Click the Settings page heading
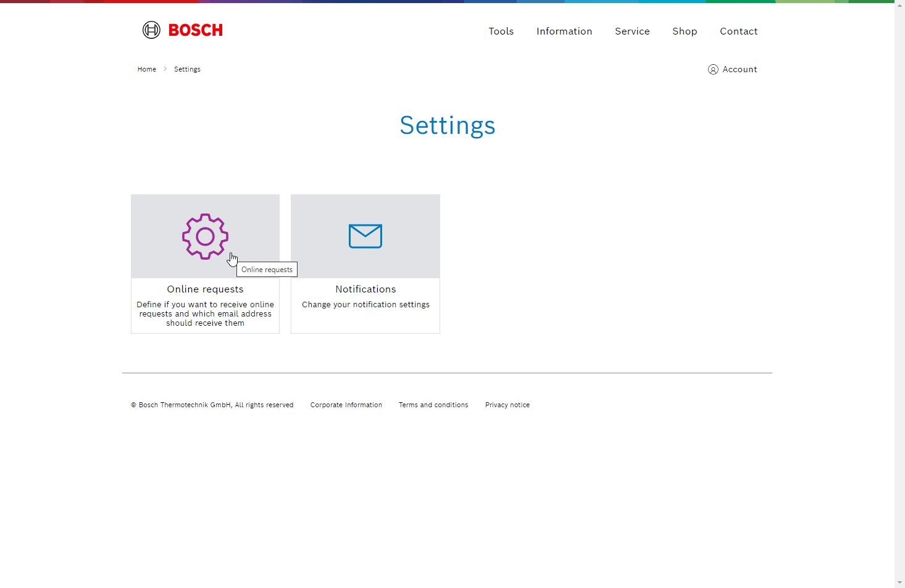The height and width of the screenshot is (588, 905). 448,125
